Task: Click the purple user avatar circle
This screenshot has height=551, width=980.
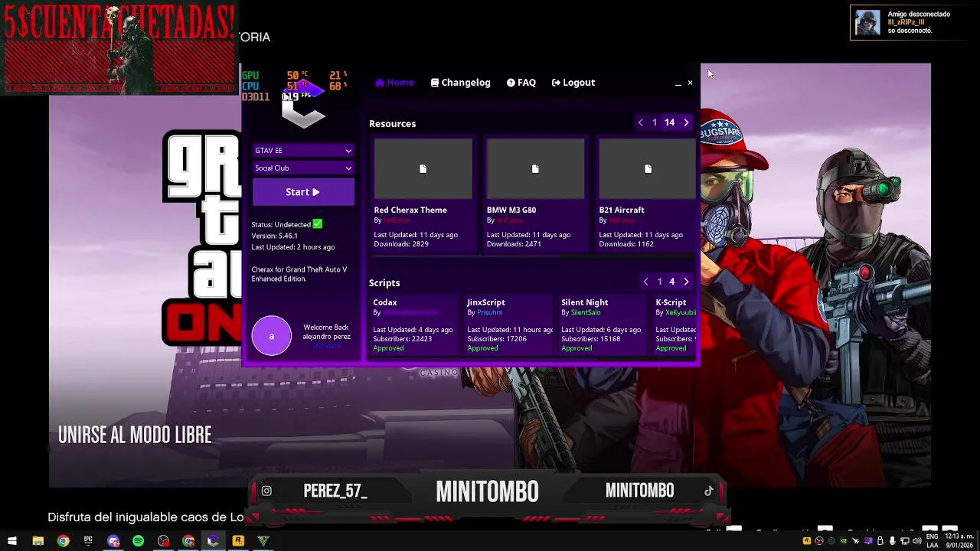Action: click(x=272, y=336)
